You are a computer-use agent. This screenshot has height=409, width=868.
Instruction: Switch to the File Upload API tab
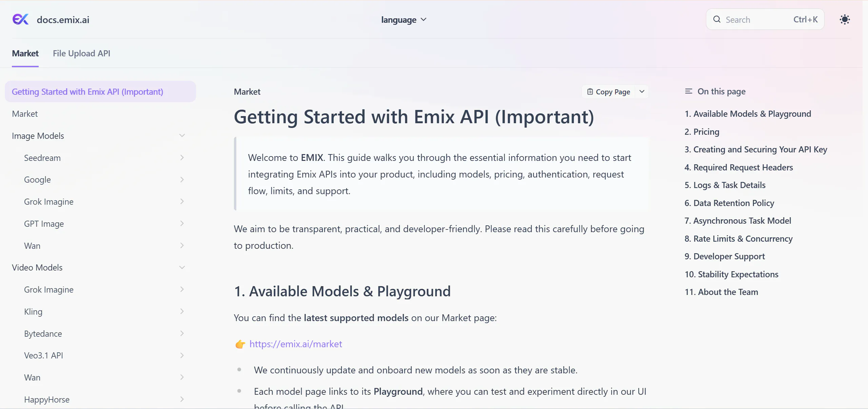(x=81, y=53)
